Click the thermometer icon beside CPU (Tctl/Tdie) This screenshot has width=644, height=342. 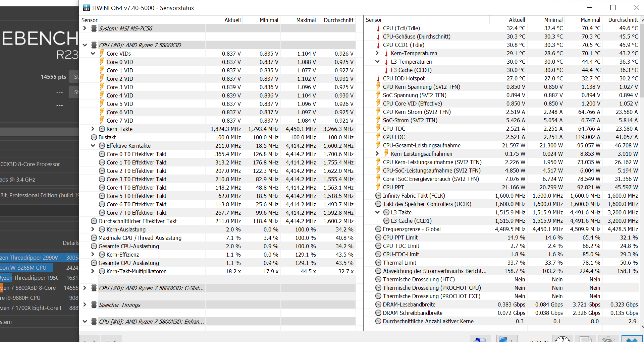[x=378, y=28]
